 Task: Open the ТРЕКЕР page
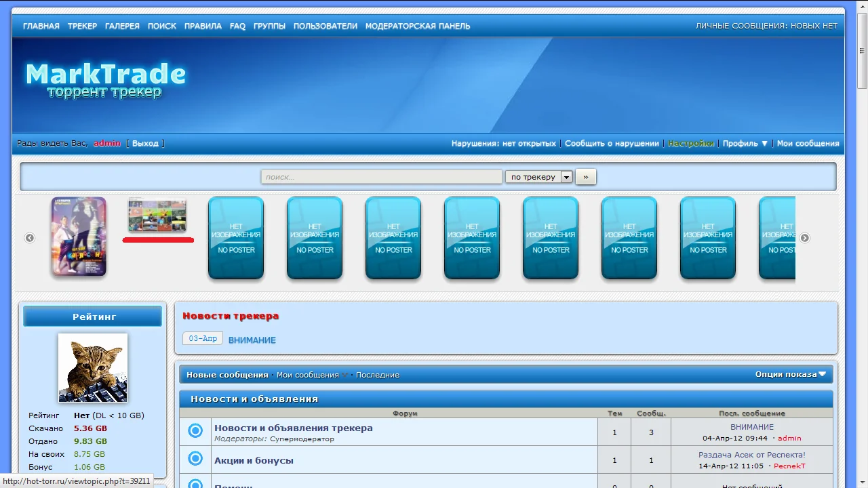[x=83, y=26]
